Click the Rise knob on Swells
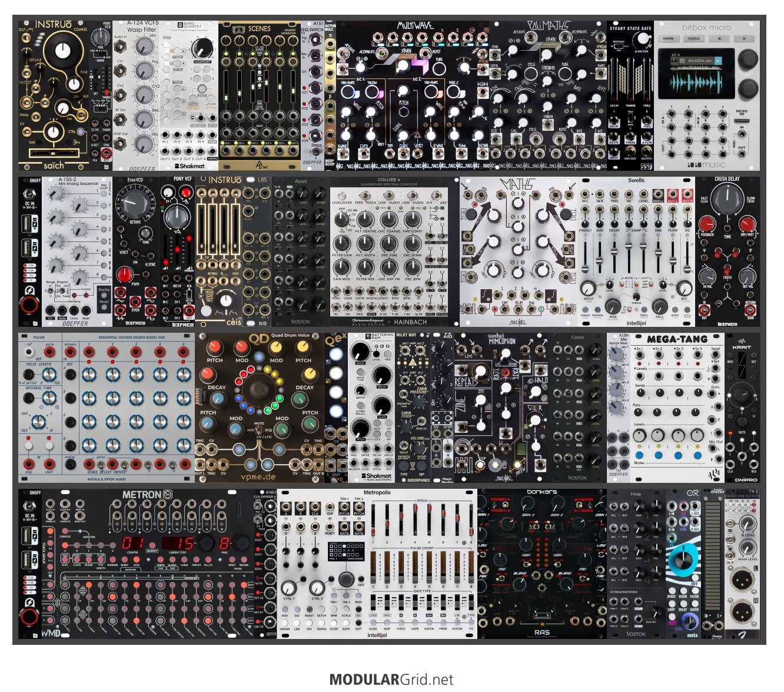Image resolution: width=784 pixels, height=692 pixels. click(x=613, y=306)
